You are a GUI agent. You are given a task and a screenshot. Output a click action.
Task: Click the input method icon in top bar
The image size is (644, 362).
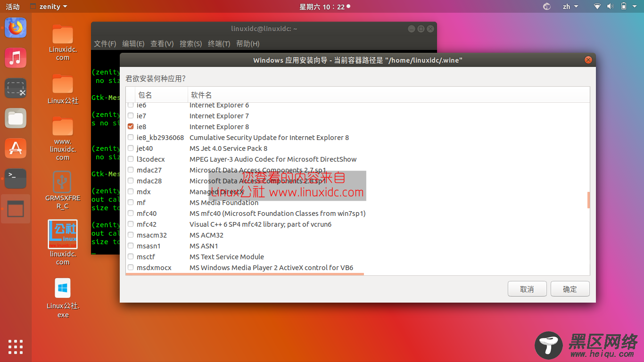pos(547,7)
